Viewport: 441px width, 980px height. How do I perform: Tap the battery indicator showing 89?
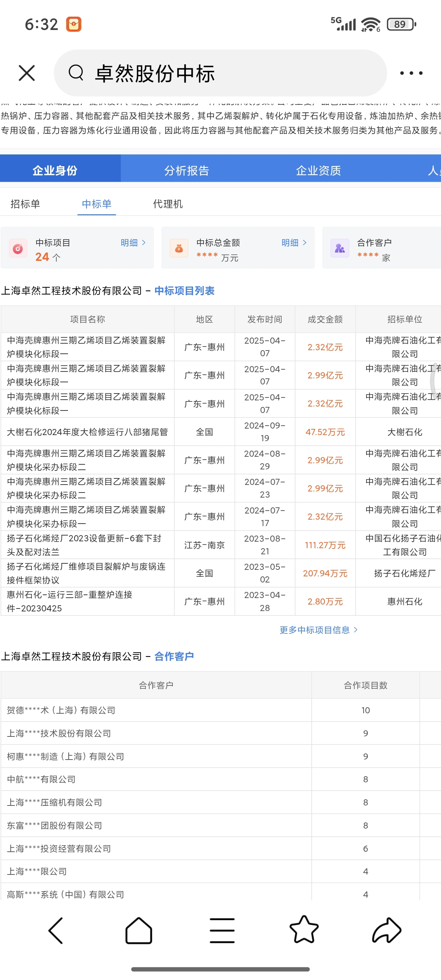click(x=402, y=24)
